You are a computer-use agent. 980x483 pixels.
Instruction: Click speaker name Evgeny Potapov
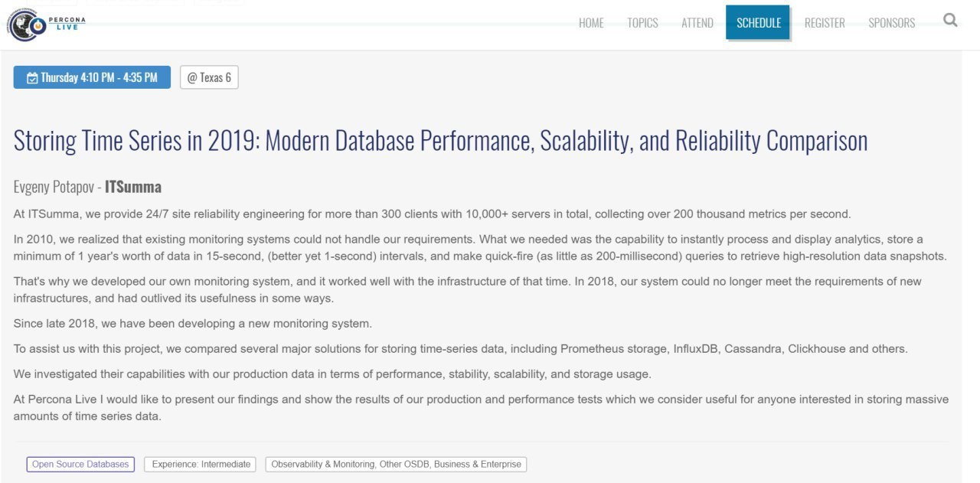pyautogui.click(x=55, y=188)
